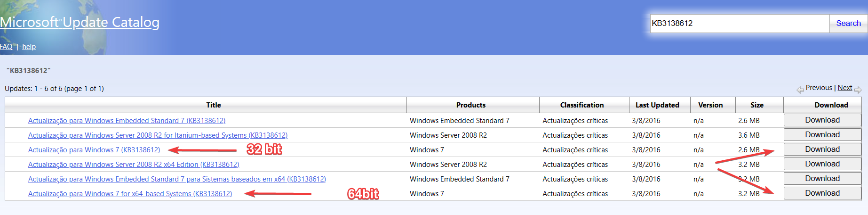Open Windows Server 2008 R2 Itanium update link

click(158, 135)
